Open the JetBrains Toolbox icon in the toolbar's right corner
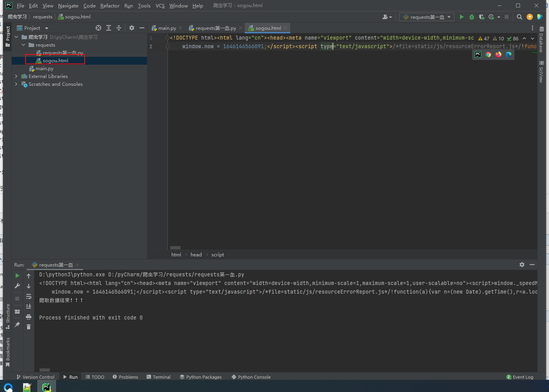 [540, 17]
